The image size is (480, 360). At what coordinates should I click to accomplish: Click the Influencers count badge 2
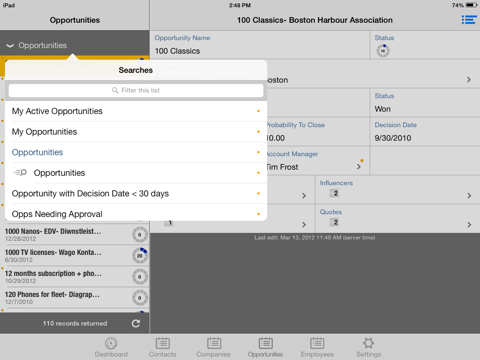(334, 193)
